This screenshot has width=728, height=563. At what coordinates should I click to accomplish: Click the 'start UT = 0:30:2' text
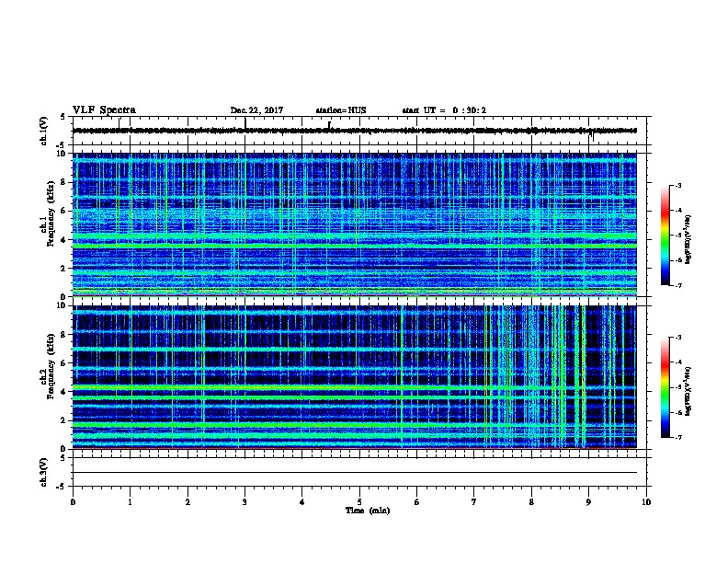(x=444, y=110)
